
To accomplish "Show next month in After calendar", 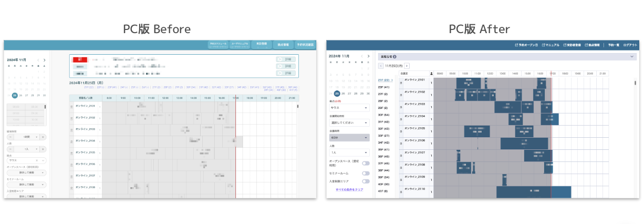I will tap(370, 56).
